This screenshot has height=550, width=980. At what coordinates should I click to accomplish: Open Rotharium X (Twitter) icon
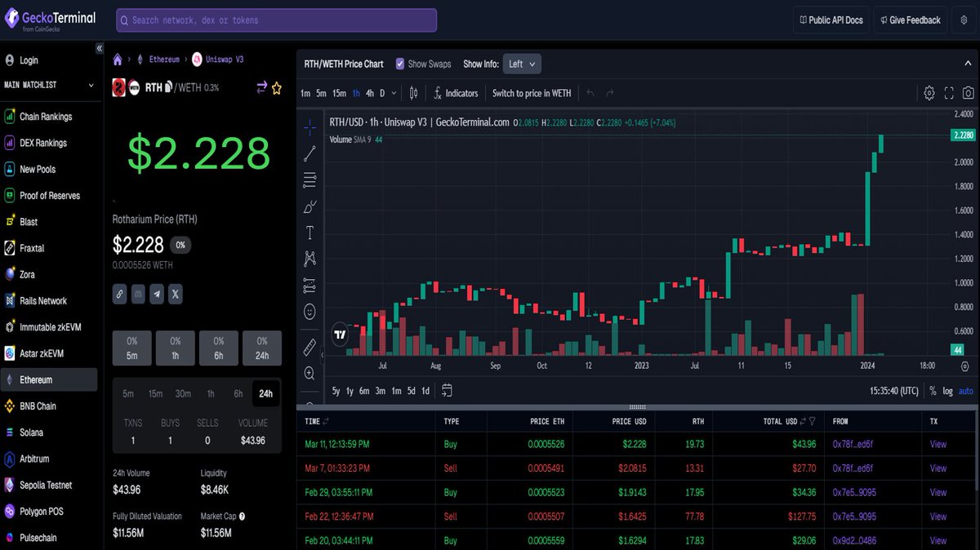175,294
